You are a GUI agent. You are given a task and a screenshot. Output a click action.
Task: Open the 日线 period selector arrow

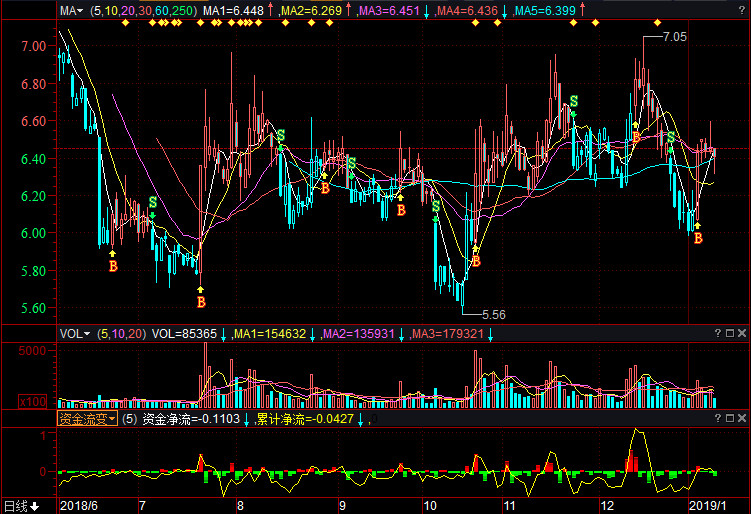(35, 506)
